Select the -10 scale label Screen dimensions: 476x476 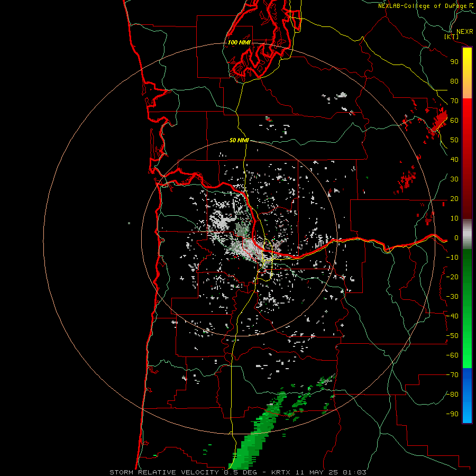coord(452,258)
